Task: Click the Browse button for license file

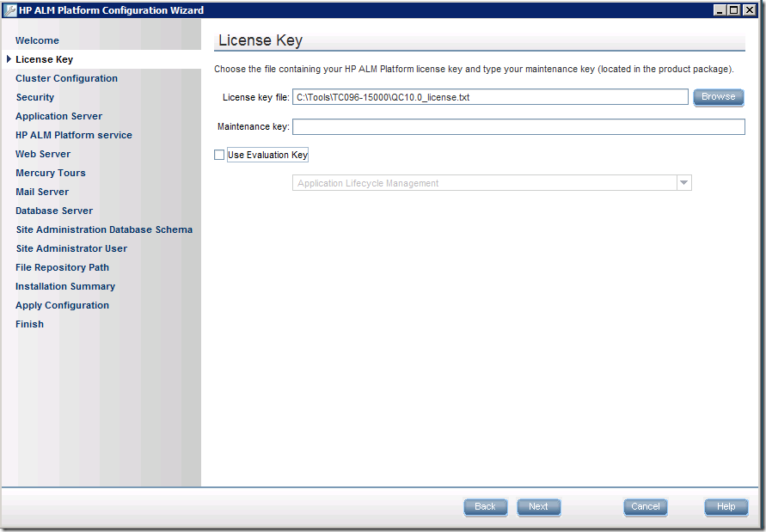Action: tap(718, 97)
